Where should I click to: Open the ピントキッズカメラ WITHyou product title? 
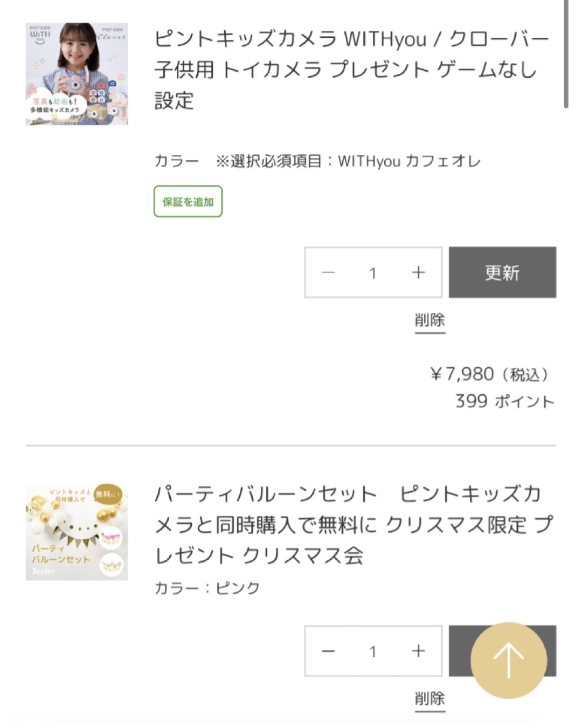(350, 69)
